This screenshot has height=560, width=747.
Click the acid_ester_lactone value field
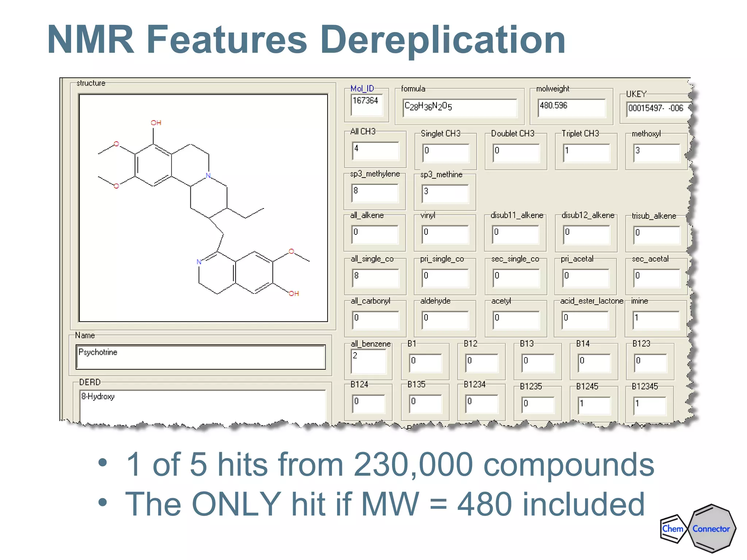[585, 320]
